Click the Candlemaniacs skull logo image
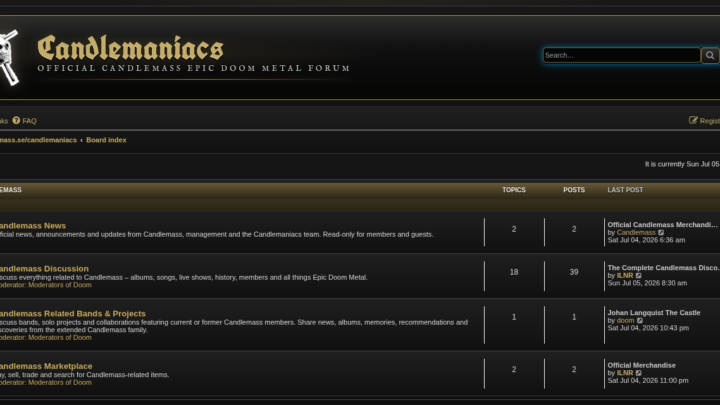This screenshot has width=720, height=405. [x=9, y=58]
